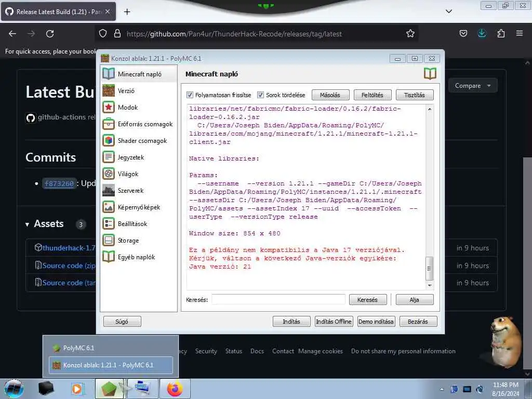Screen dimensions: 532x399
Task: Open the Source code (tar link
Action: point(69,283)
